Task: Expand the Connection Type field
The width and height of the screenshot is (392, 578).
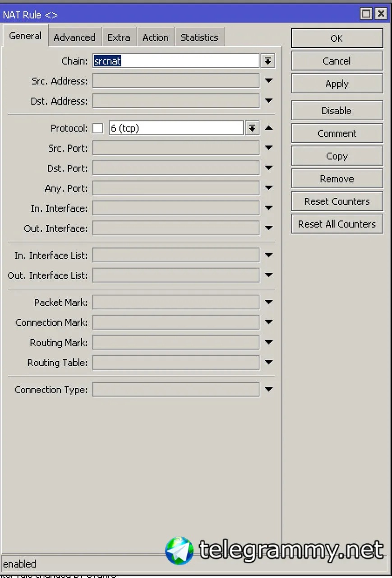Action: tap(269, 389)
